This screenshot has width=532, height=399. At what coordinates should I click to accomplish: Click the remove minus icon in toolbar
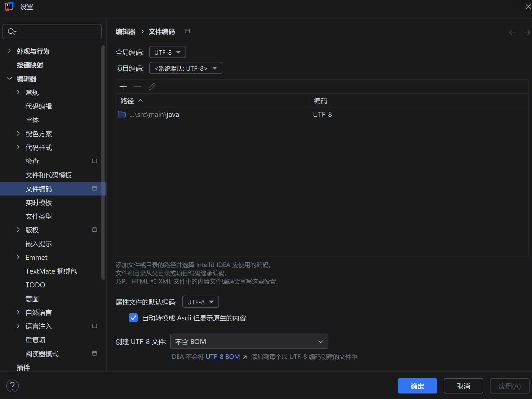[x=137, y=87]
